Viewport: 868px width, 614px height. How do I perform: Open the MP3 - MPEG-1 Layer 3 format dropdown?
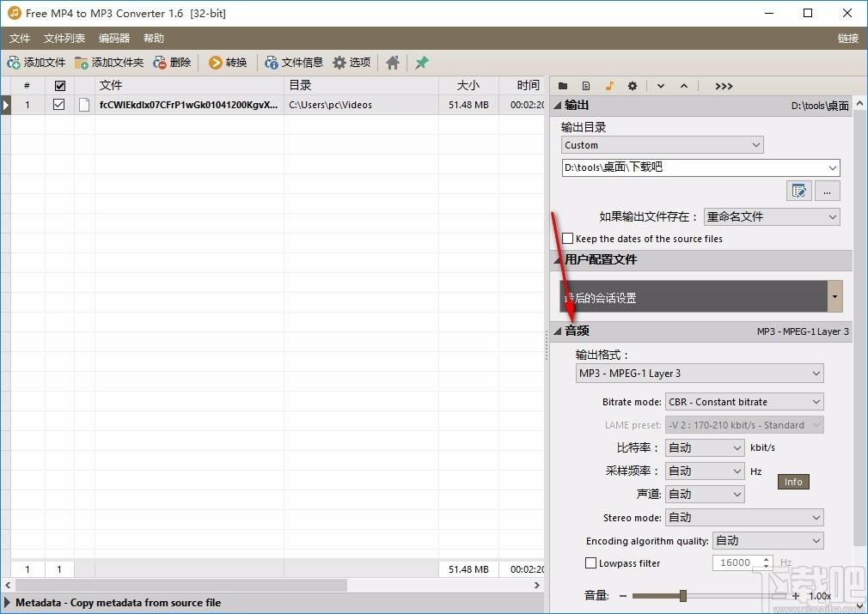(x=700, y=374)
